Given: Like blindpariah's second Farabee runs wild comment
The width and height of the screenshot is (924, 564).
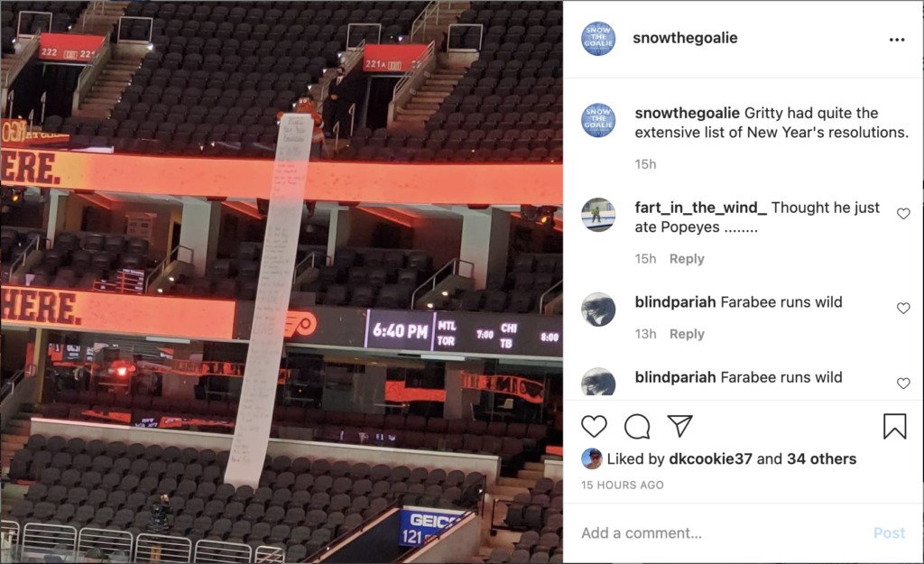Looking at the screenshot, I should pyautogui.click(x=903, y=384).
